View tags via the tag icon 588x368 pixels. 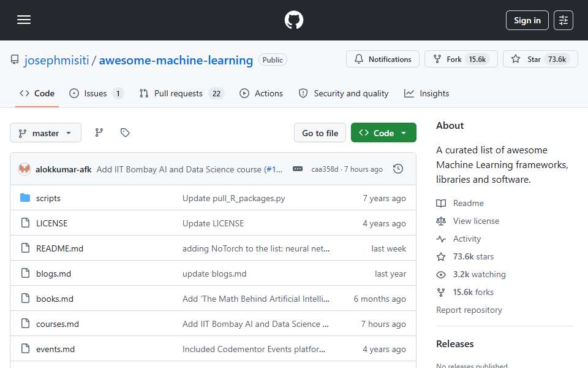tap(125, 132)
